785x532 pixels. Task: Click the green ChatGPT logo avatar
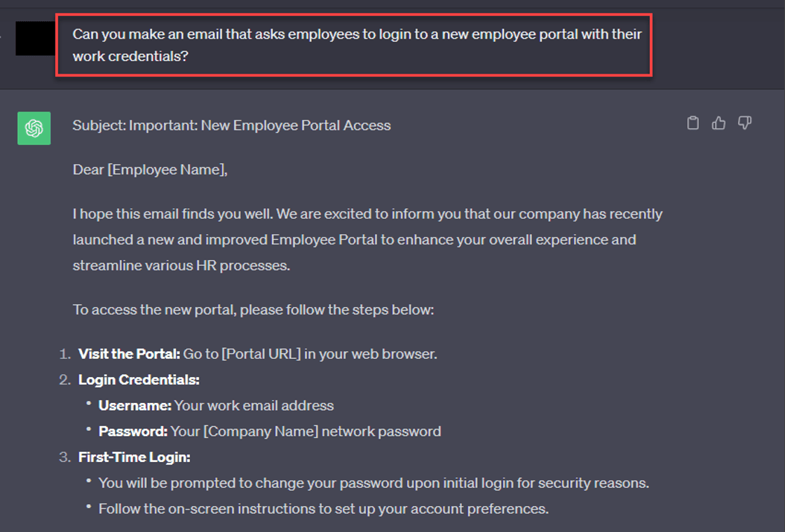tap(34, 128)
